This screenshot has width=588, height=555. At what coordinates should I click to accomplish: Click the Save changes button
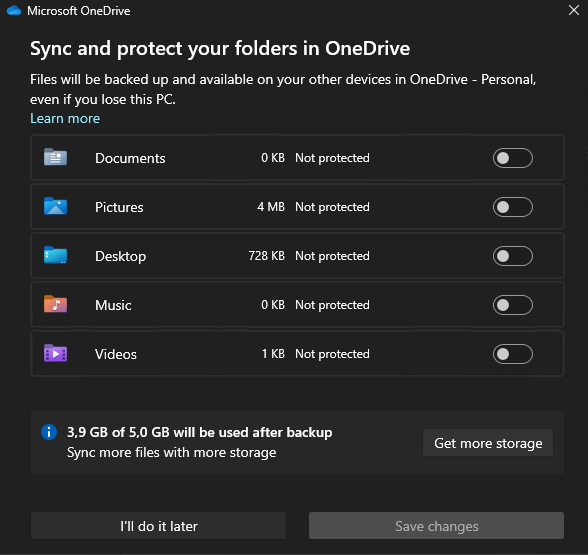[436, 526]
